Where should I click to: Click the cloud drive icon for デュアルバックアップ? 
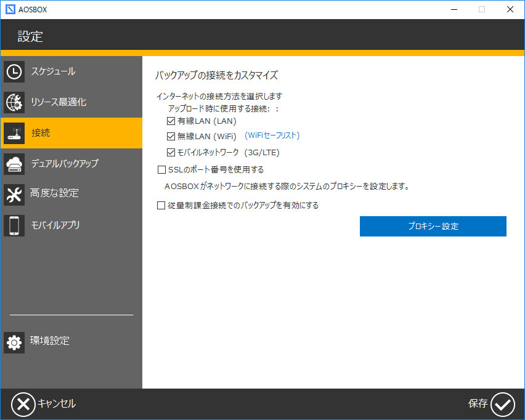coord(14,164)
